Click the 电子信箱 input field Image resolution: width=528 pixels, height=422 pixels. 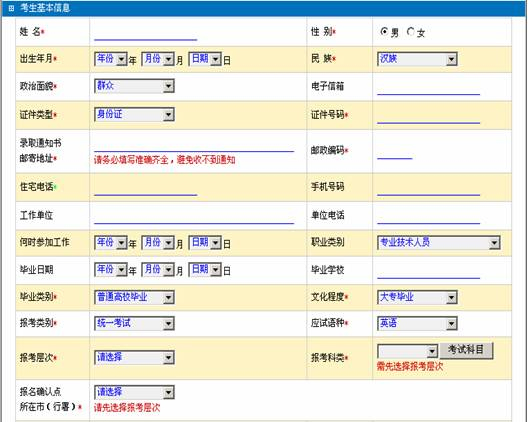(428, 88)
